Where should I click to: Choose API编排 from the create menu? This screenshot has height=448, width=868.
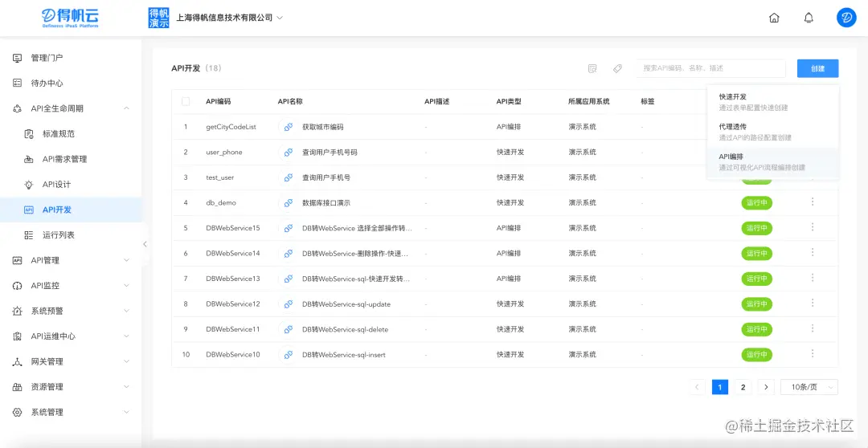pyautogui.click(x=773, y=161)
